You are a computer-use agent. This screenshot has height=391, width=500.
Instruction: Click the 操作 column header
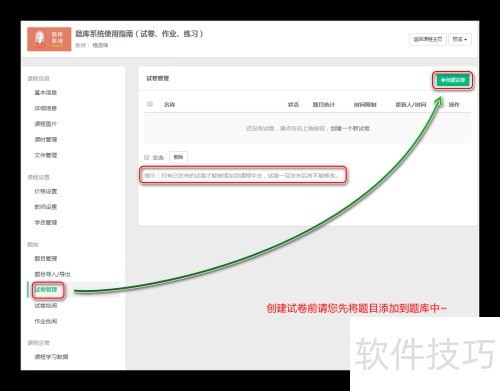pos(454,105)
